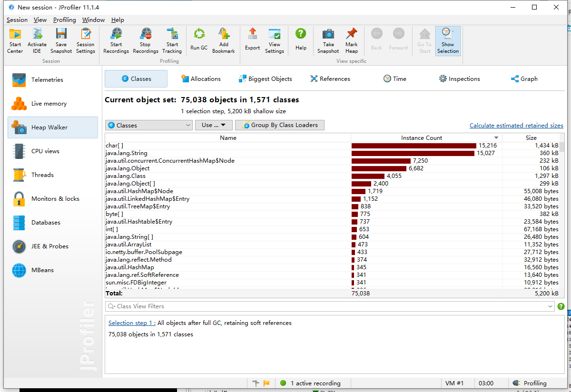Select the io.netty.buffer.PoolSubpage row
This screenshot has width=571, height=392.
coord(332,252)
